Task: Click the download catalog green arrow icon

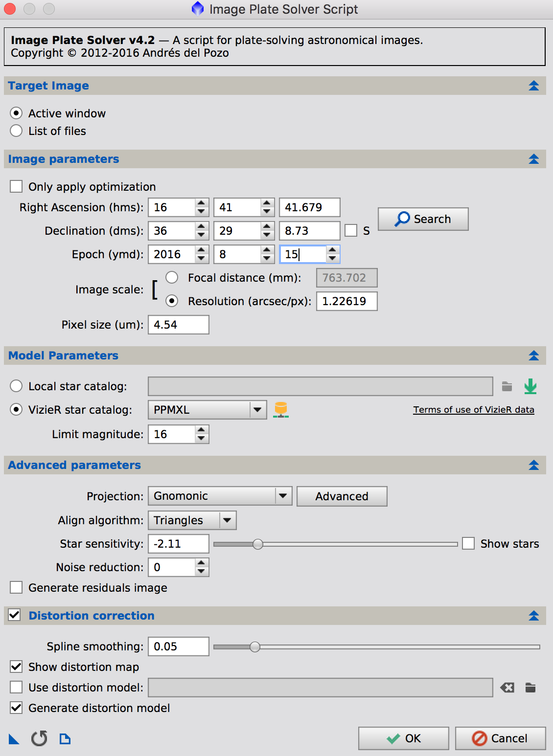Action: pyautogui.click(x=530, y=386)
